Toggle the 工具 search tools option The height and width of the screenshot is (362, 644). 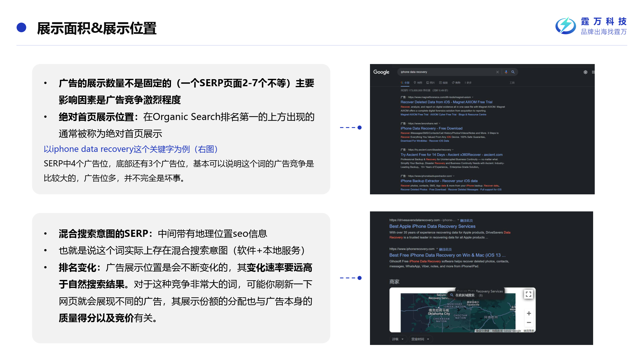click(x=512, y=82)
